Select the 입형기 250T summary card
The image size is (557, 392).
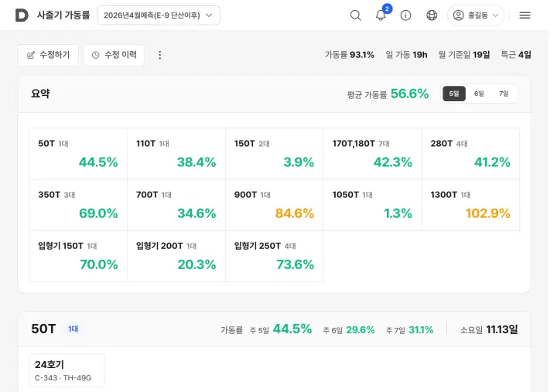point(274,257)
